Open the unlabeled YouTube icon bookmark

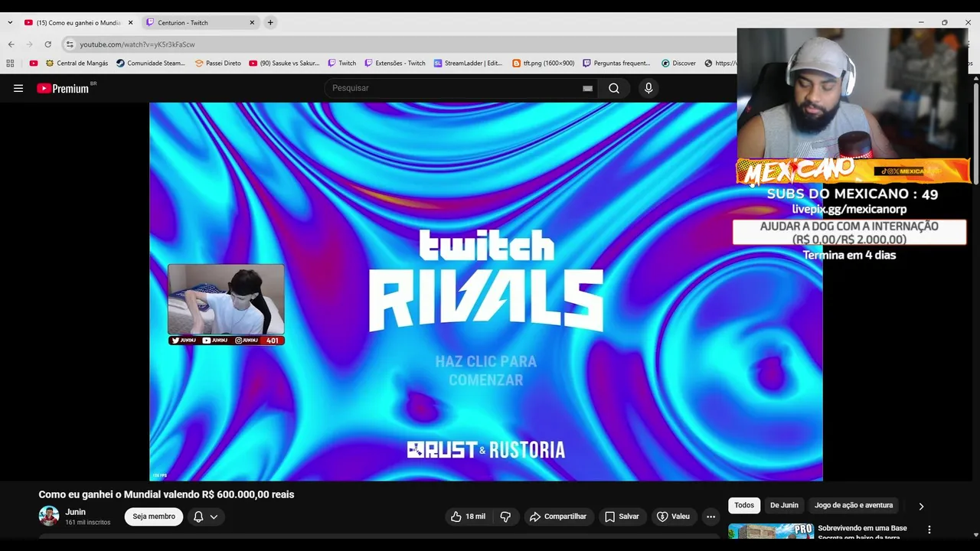click(x=34, y=64)
